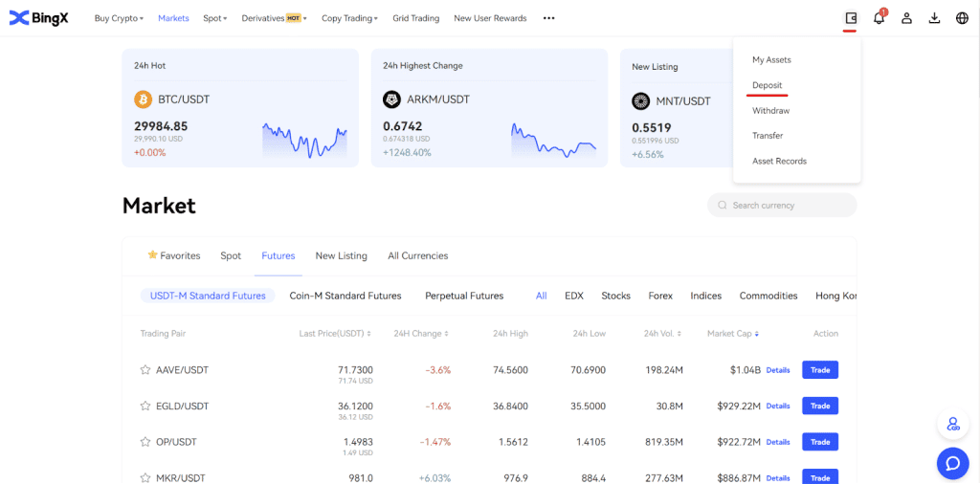980x484 pixels.
Task: Click the AAVE/USDT trading pair name
Action: click(x=182, y=370)
